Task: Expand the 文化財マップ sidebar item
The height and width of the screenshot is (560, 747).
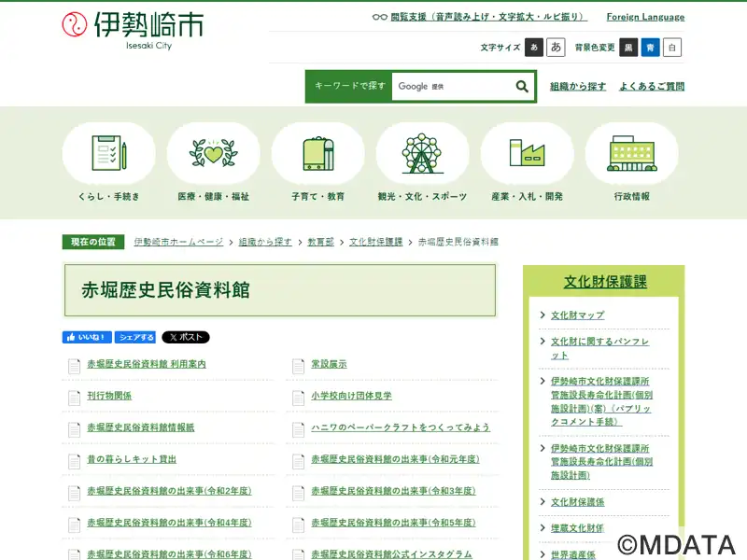Action: click(x=577, y=315)
